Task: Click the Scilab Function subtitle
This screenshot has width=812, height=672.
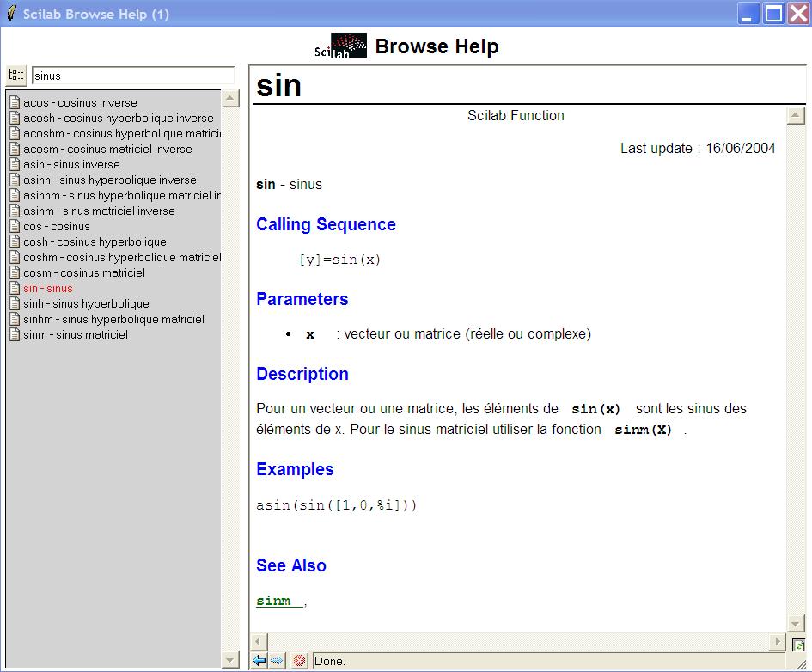Action: click(x=516, y=115)
